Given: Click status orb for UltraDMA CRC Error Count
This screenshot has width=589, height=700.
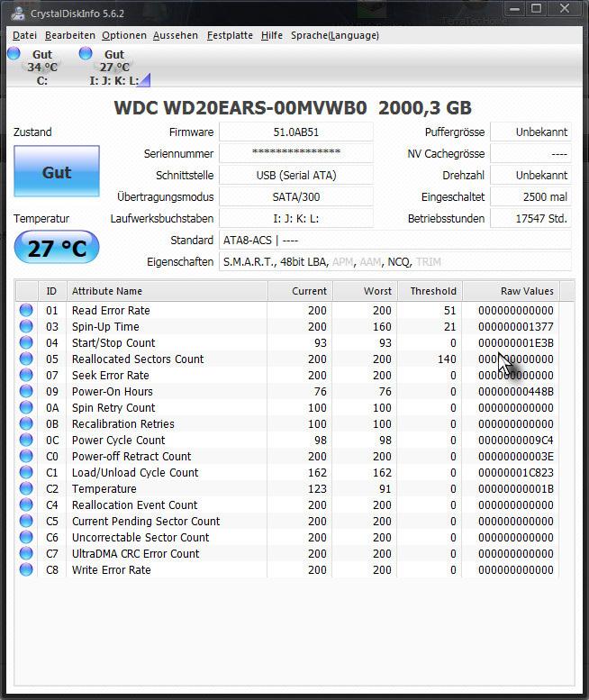Looking at the screenshot, I should click(x=26, y=553).
